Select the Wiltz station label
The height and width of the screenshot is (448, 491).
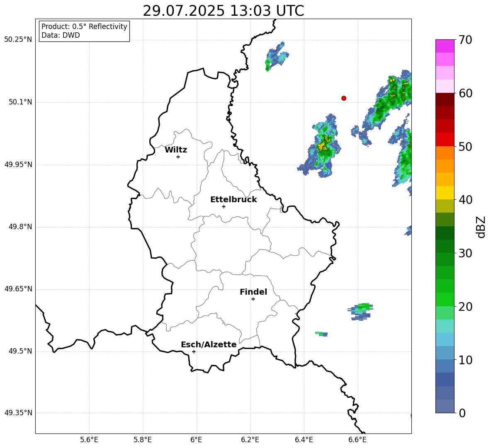[x=176, y=150]
